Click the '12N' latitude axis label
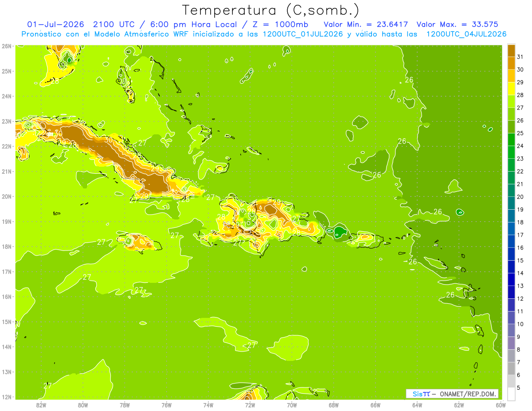 point(6,397)
